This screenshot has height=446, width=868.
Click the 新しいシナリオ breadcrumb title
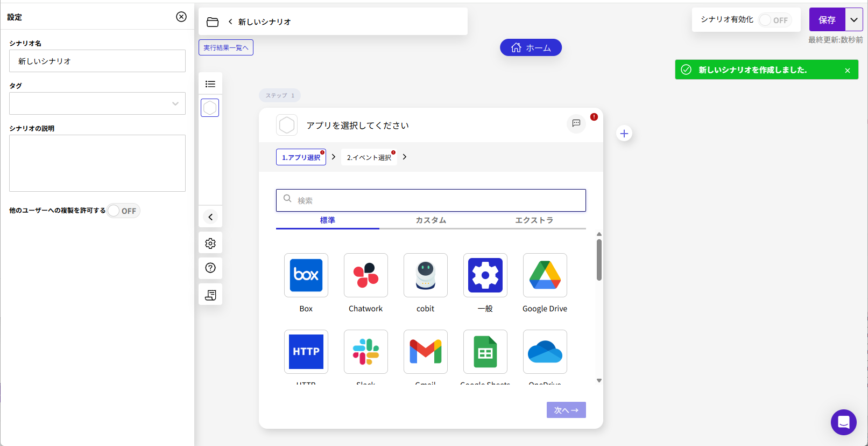tap(265, 22)
